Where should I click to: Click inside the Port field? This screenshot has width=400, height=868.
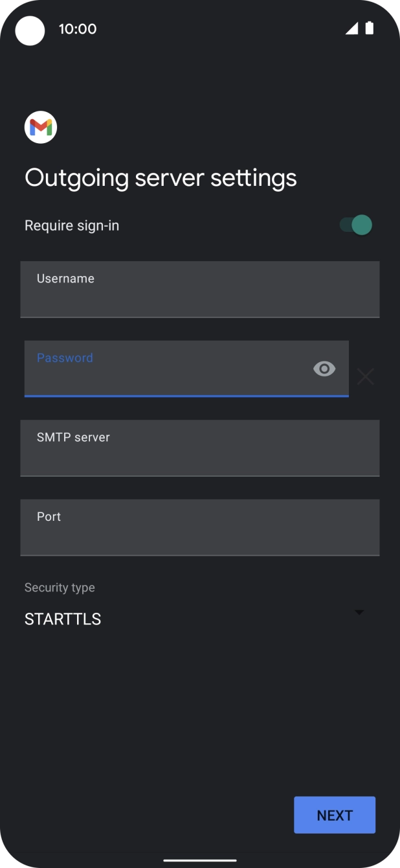click(x=200, y=527)
